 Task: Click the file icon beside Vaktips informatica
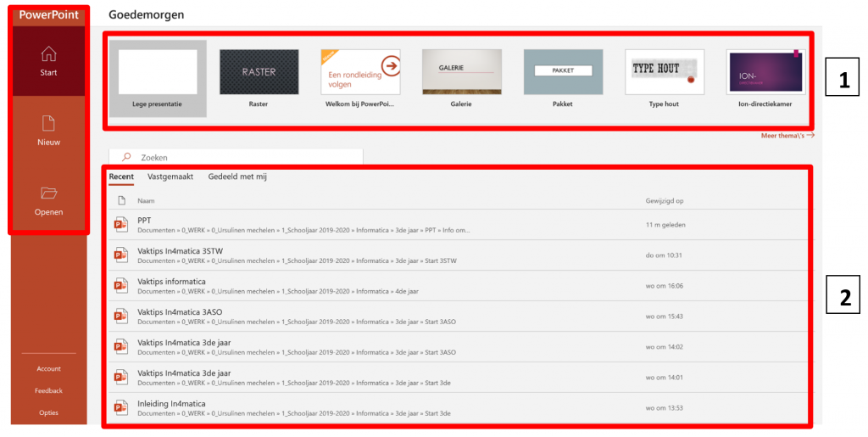pos(120,285)
